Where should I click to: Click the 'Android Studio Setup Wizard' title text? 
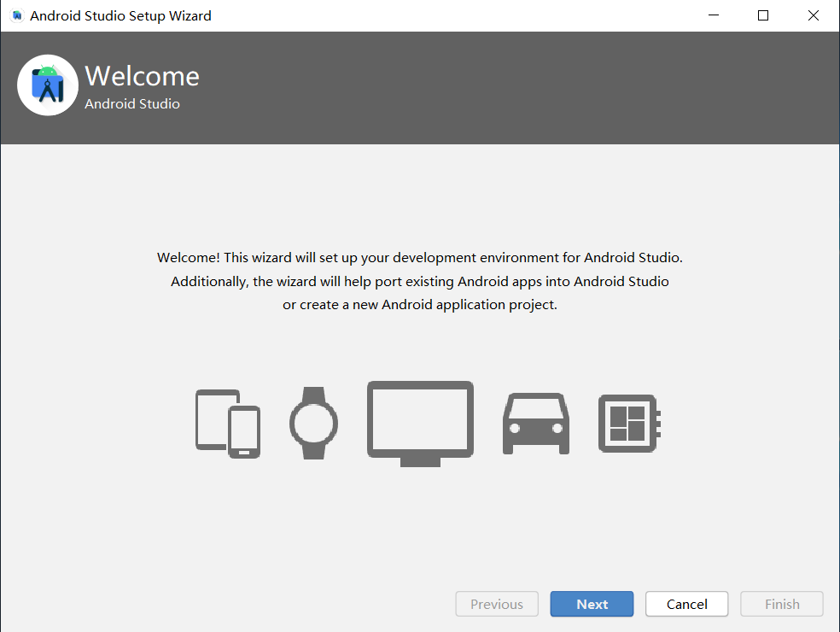click(120, 15)
